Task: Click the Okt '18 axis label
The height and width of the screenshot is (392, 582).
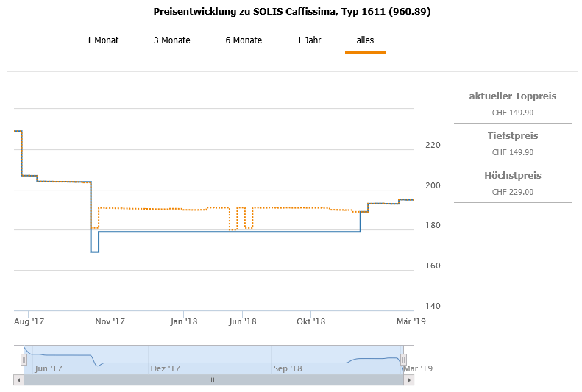Action: (310, 321)
